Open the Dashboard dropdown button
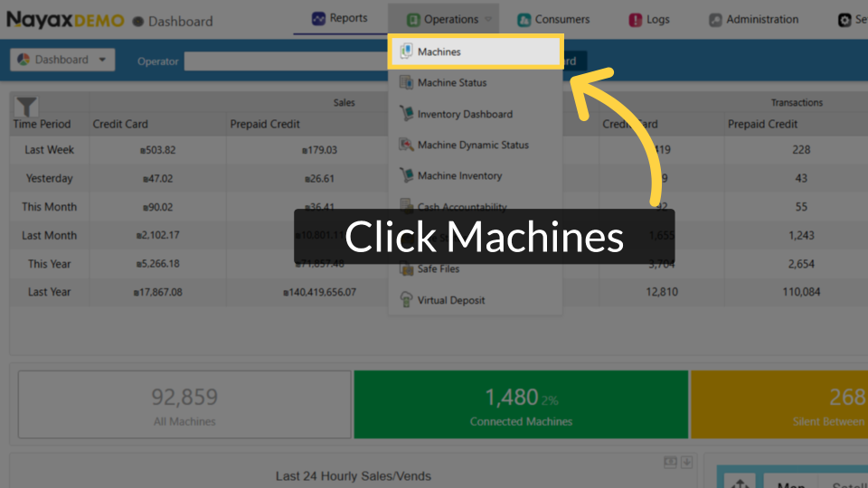The height and width of the screenshot is (488, 868). (62, 60)
